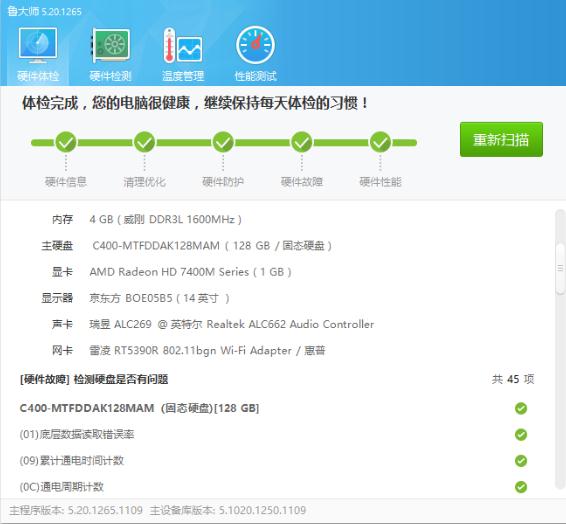The width and height of the screenshot is (566, 524).
Task: Click the 共 45 项 item count
Action: point(513,379)
